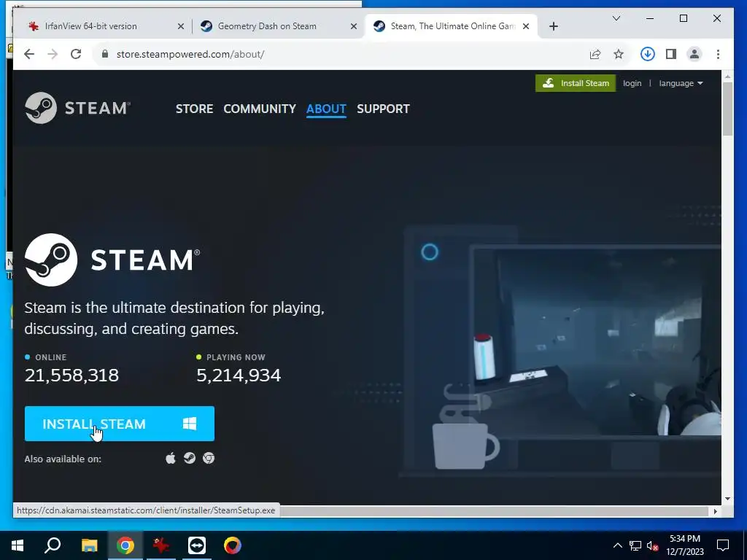The width and height of the screenshot is (747, 560).
Task: Click the network tray icon
Action: tap(635, 545)
